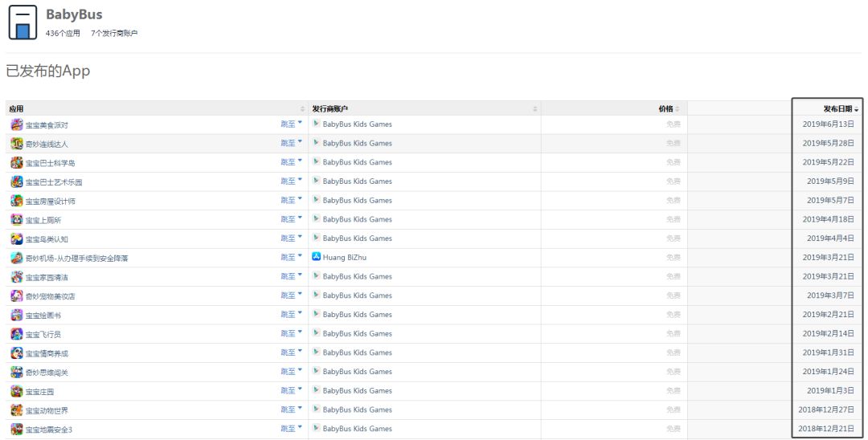Open the 跳至 dropdown in the 奇妙机场 row
The width and height of the screenshot is (868, 440).
click(291, 257)
